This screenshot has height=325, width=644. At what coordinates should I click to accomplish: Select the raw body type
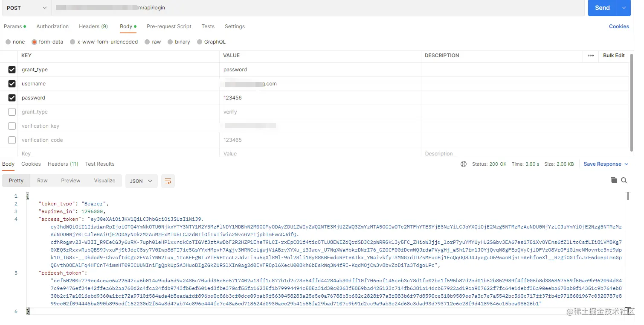[x=153, y=42]
